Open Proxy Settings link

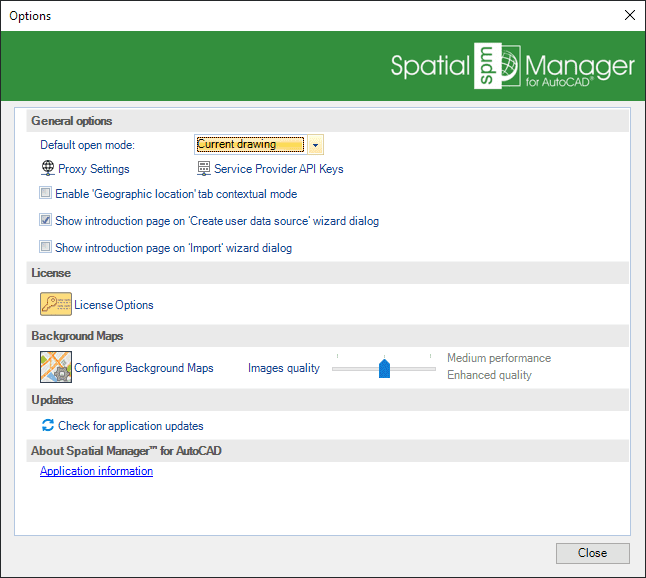94,169
